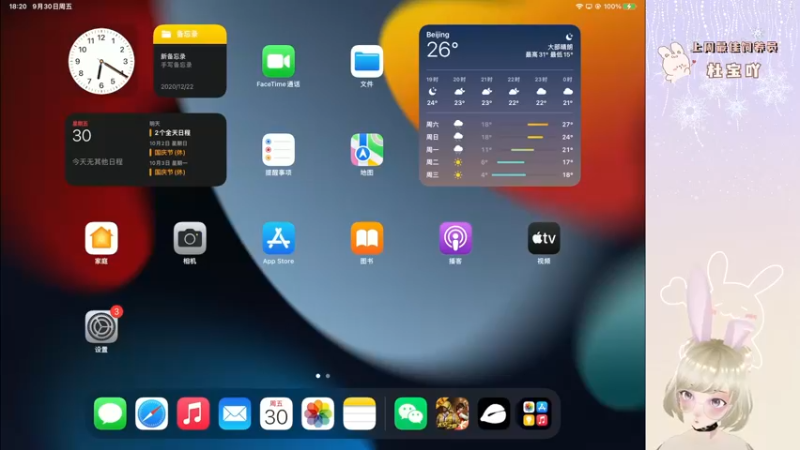
Task: Open the Photos app in dock
Action: pyautogui.click(x=318, y=413)
